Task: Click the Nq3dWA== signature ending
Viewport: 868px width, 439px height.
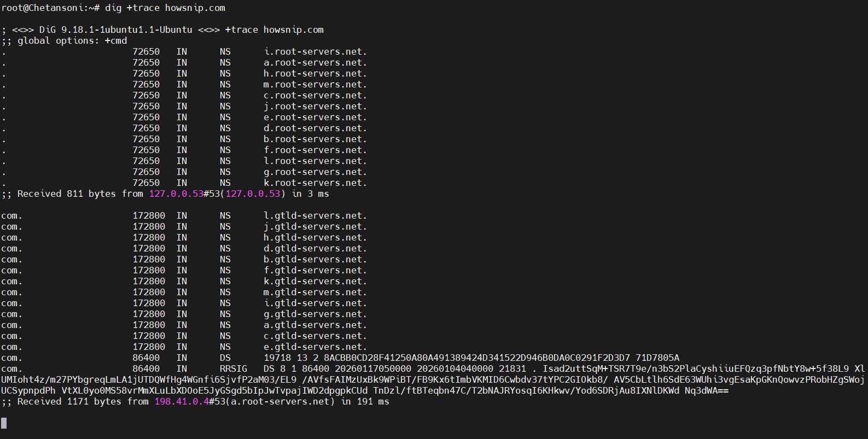Action: point(706,391)
